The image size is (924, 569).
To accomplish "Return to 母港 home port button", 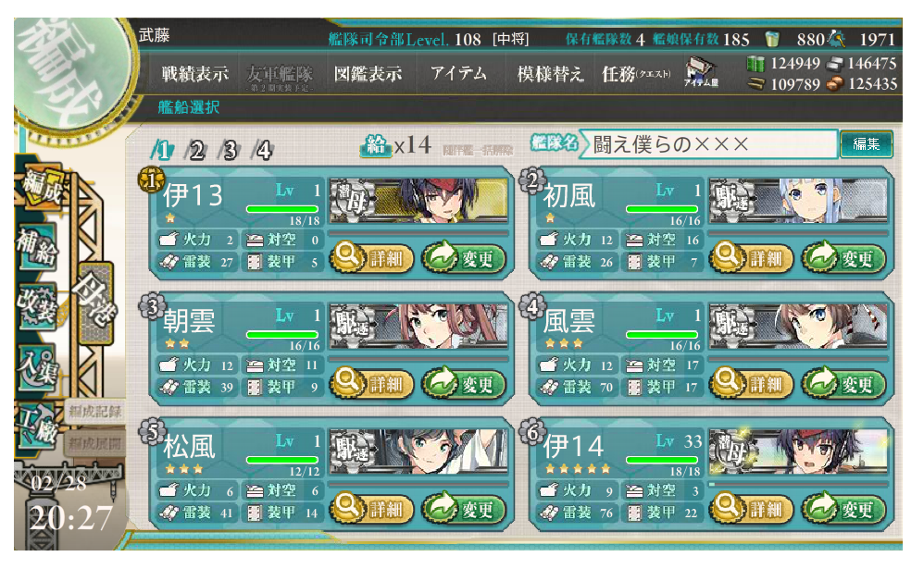I will click(x=94, y=303).
